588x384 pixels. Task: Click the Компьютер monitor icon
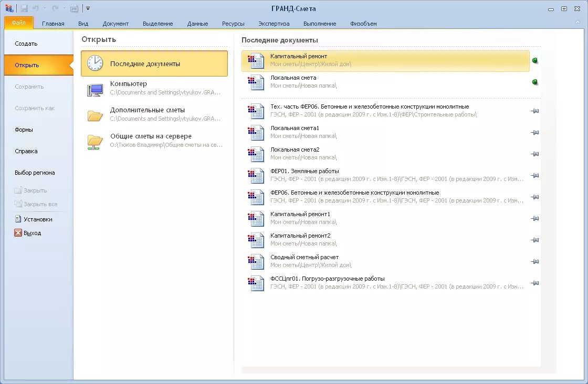tap(95, 90)
